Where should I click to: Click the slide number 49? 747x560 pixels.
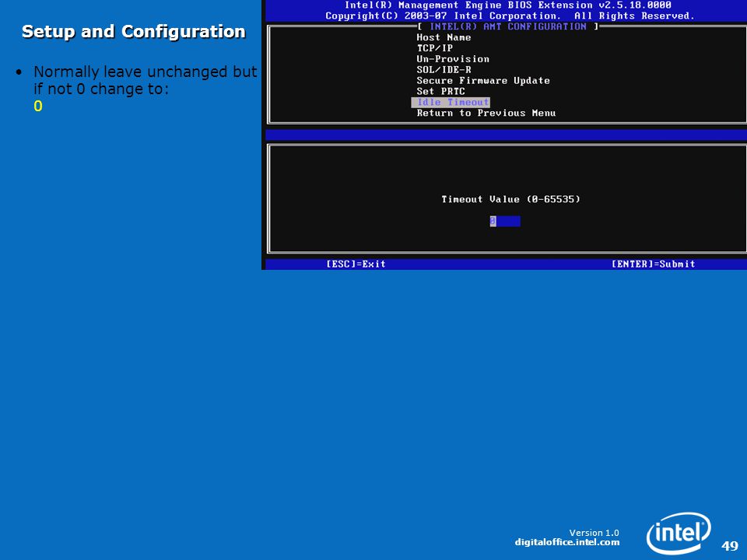pyautogui.click(x=730, y=546)
